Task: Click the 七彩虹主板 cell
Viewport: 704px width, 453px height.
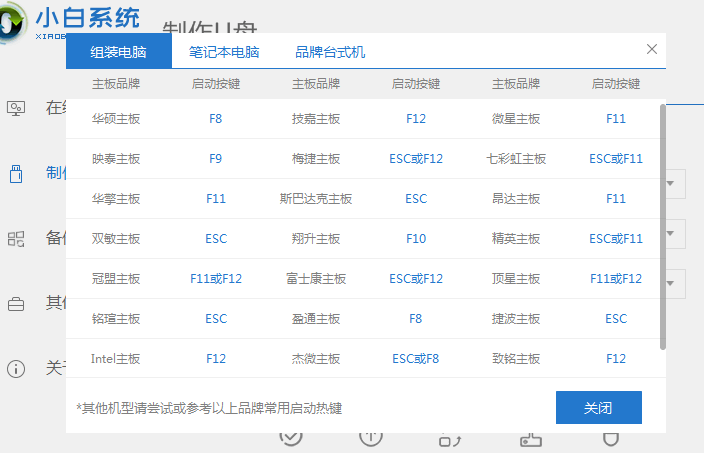Action: (516, 159)
